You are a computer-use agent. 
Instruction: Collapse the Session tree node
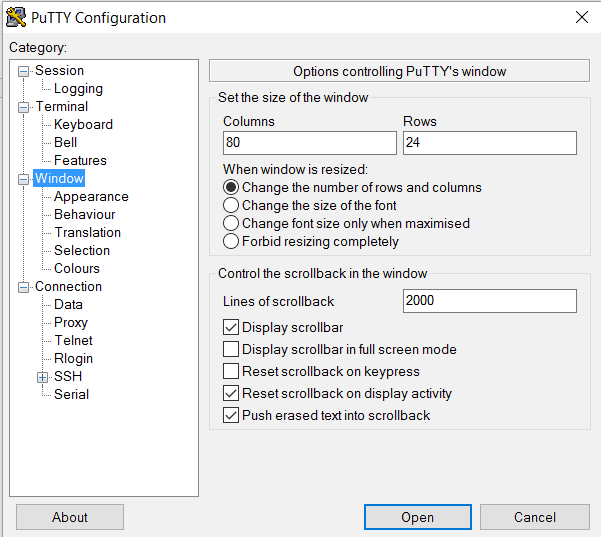pyautogui.click(x=24, y=71)
